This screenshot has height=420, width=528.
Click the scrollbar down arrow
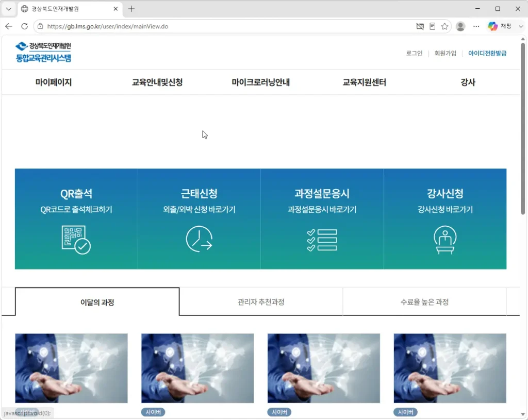(x=523, y=414)
